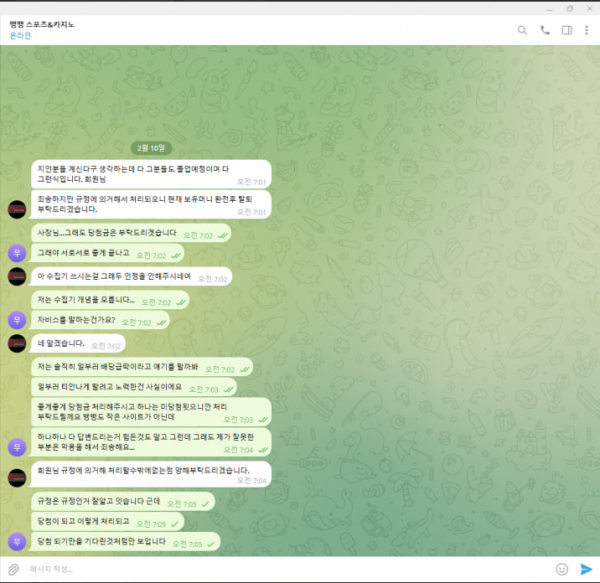Viewport: 600px width, 583px height.
Task: Click "오전 7:04" timestamp on "회원님 규정에 의거해" message
Action: [x=251, y=480]
